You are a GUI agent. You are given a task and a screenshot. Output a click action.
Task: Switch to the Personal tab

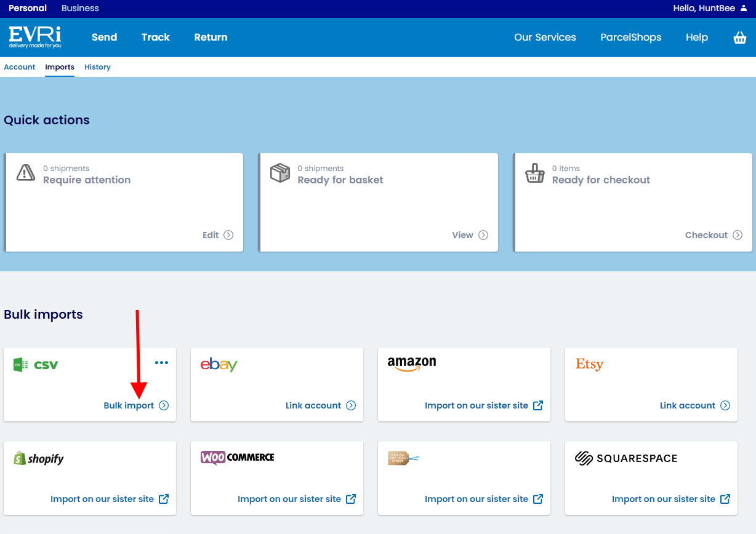click(x=28, y=8)
